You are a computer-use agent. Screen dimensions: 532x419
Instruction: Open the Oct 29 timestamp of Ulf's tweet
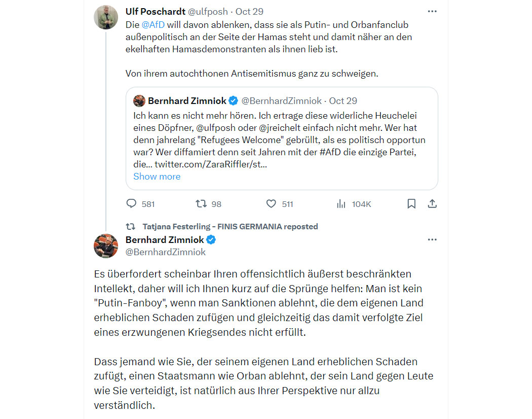(249, 12)
